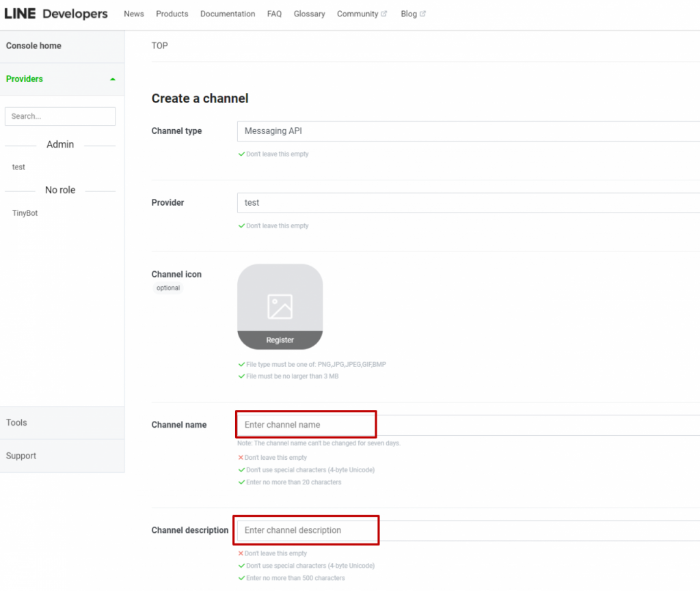Click the Register button under channel icon
This screenshot has width=700, height=591.
(x=280, y=340)
